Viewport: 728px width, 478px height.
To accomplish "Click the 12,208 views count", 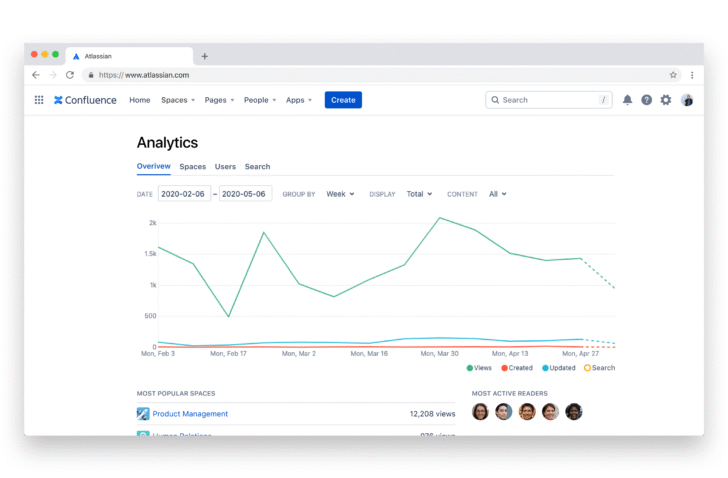I will pyautogui.click(x=432, y=413).
